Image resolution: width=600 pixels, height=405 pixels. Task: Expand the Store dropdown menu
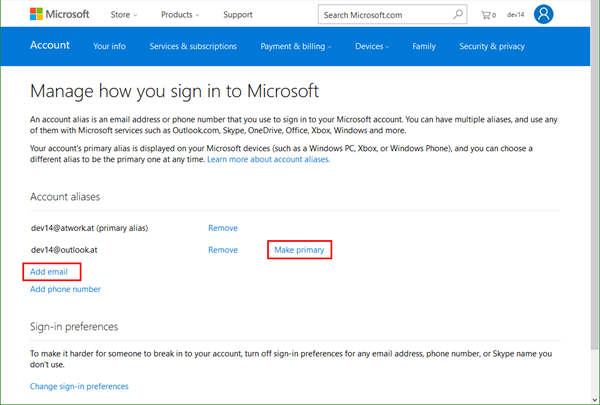pos(124,15)
